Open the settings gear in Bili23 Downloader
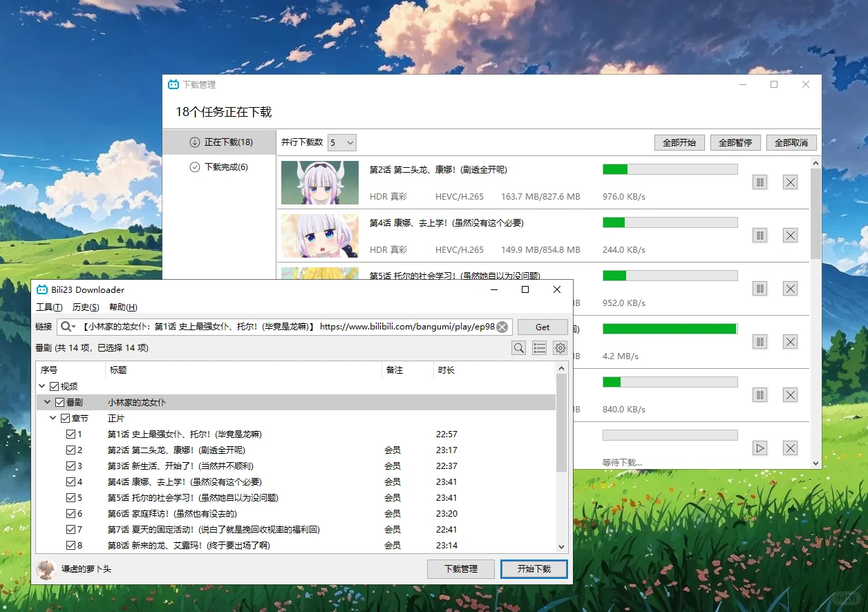 pyautogui.click(x=560, y=347)
